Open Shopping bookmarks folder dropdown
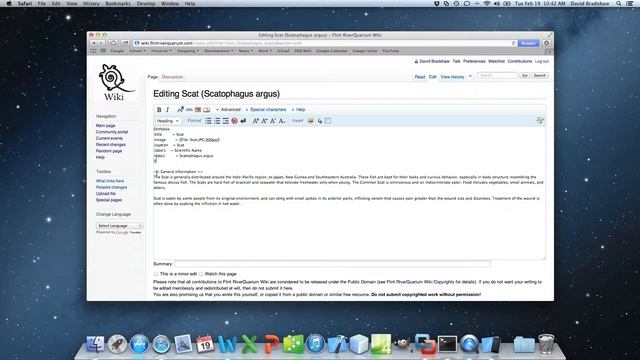Viewport: 640px width, 360px height. 188,51
